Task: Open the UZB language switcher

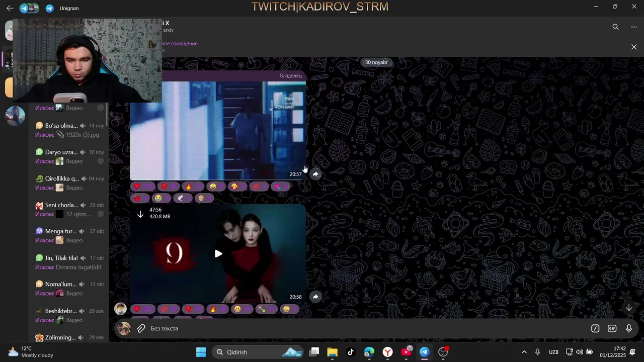Action: coord(553,352)
